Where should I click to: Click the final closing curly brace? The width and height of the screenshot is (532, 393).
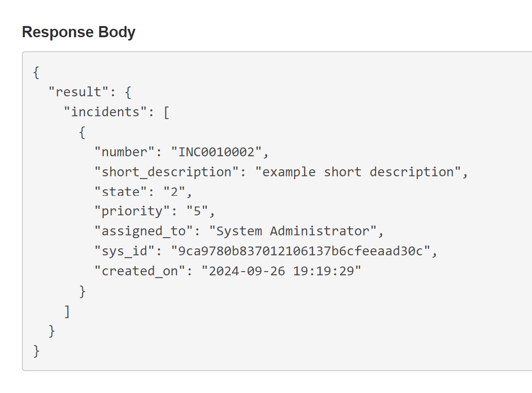coord(36,351)
